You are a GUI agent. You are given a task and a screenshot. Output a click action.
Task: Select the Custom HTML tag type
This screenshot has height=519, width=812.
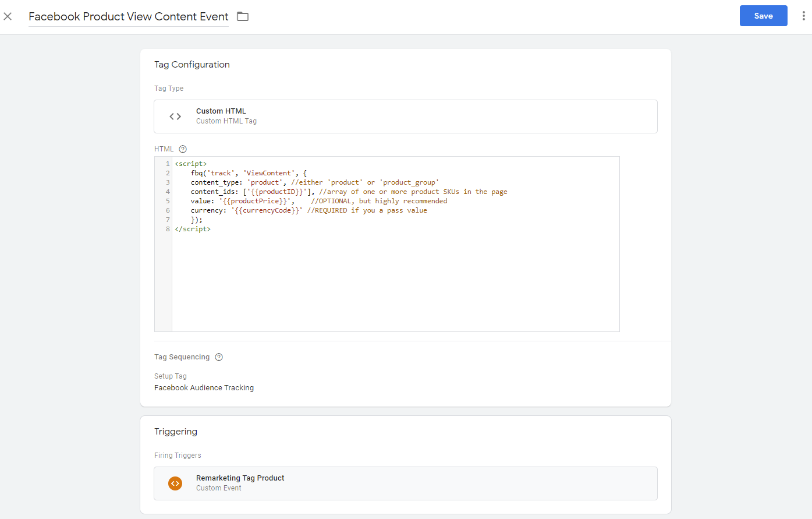(x=405, y=116)
